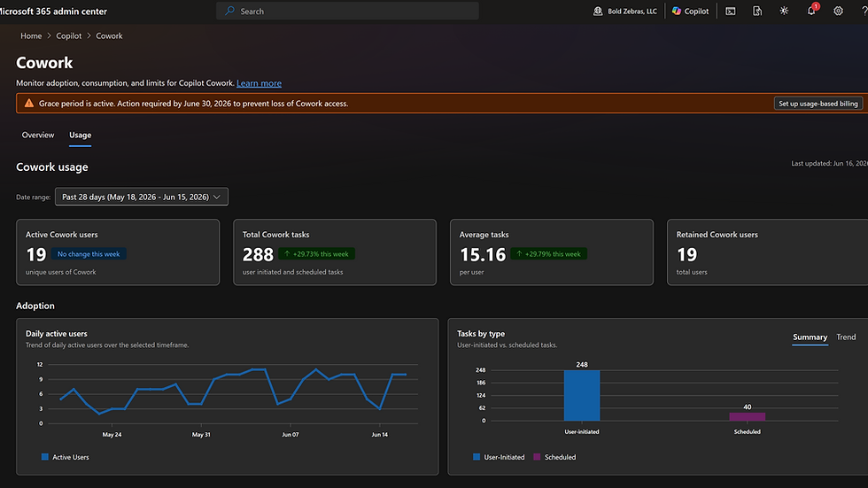Open the document feedback icon in header

[757, 11]
